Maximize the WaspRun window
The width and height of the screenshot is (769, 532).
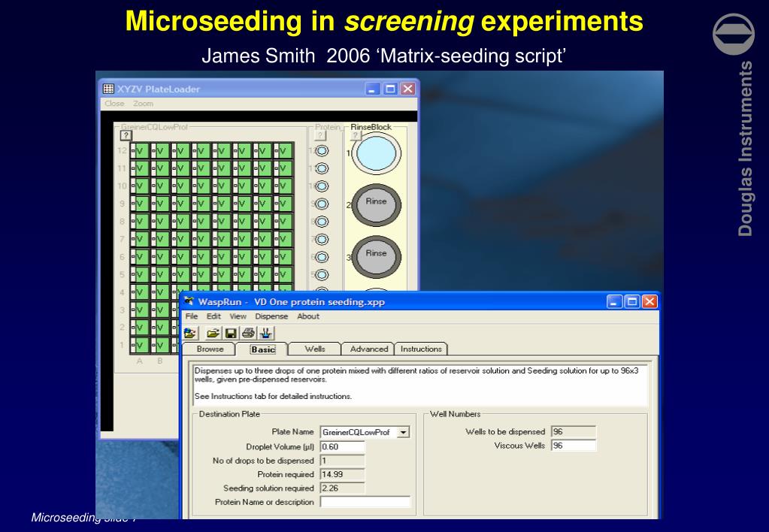coord(631,301)
